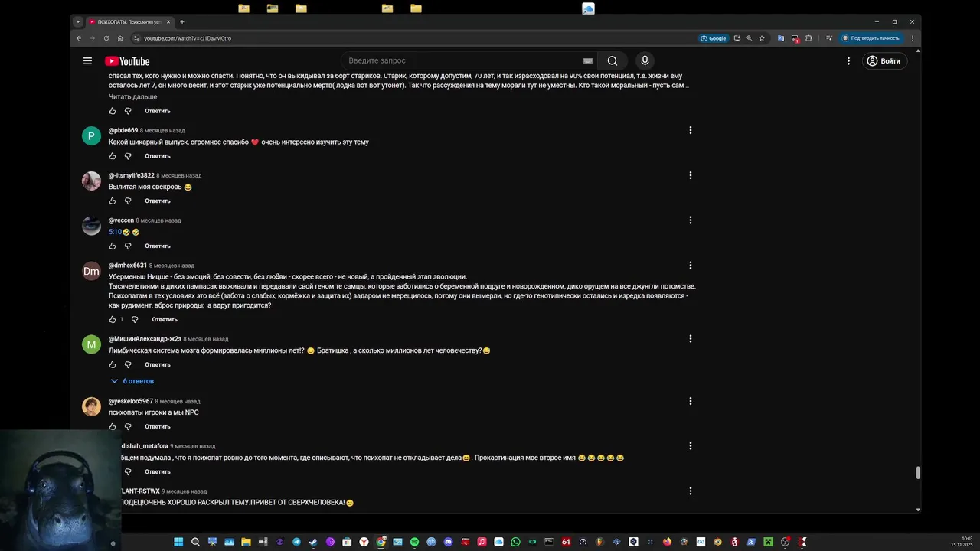
Task: Open Steam from taskbar
Action: point(313,542)
